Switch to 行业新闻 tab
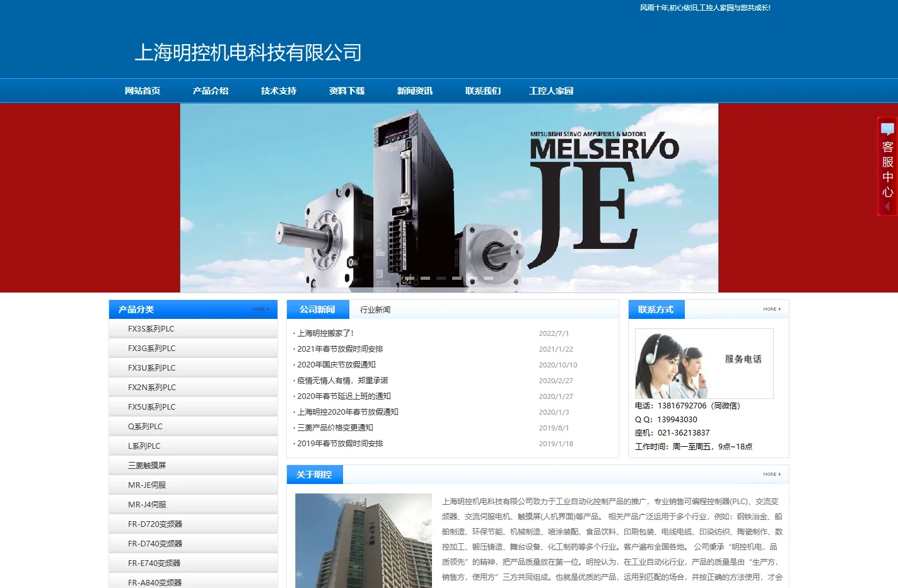Image resolution: width=898 pixels, height=588 pixels. point(375,309)
